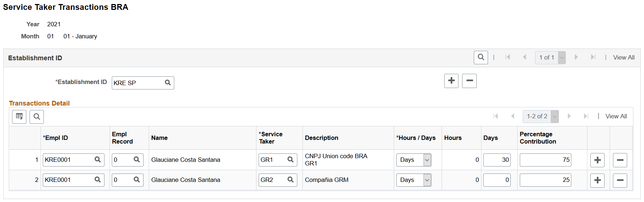
Task: Go to previous Transactions Detail page arrow
Action: coord(512,116)
